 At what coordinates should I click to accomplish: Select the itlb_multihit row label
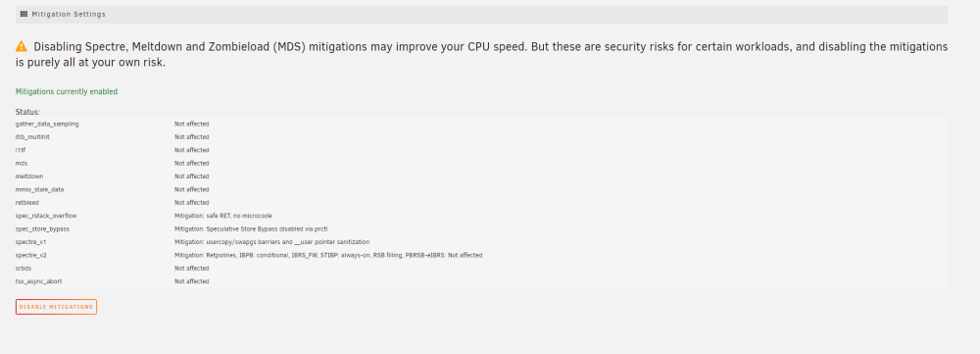point(32,137)
